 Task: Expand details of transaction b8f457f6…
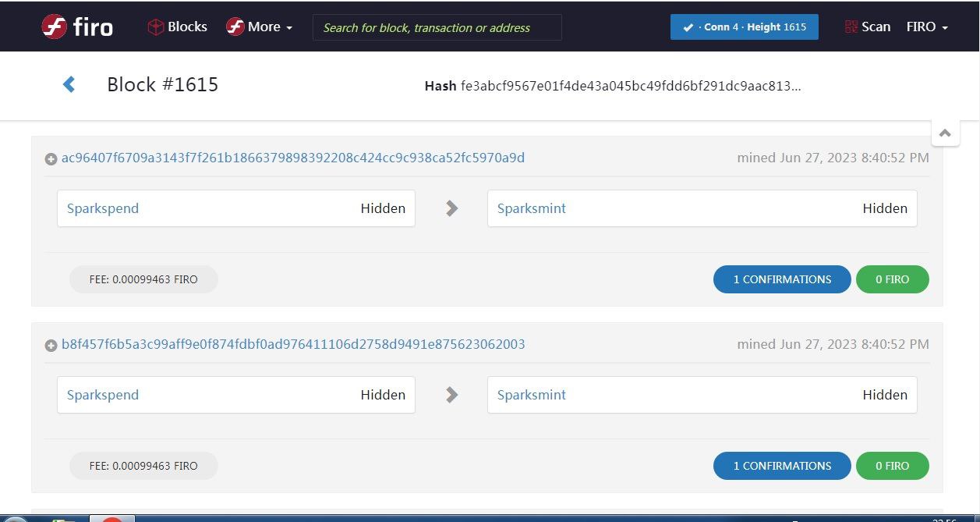tap(51, 346)
